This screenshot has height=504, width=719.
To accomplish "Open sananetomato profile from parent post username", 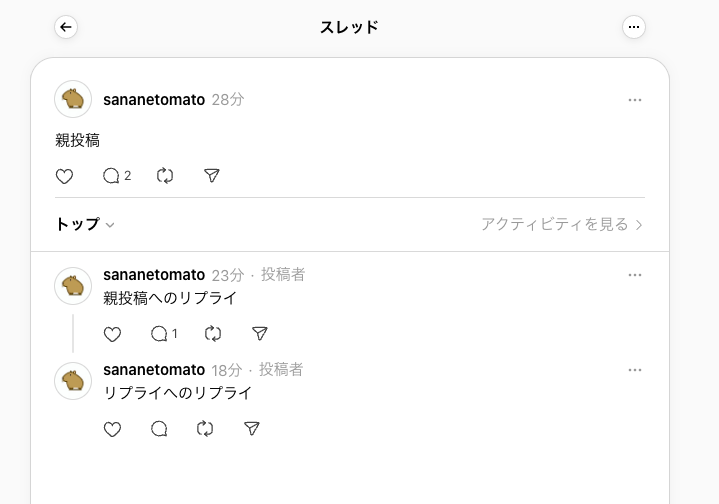I will click(x=154, y=100).
